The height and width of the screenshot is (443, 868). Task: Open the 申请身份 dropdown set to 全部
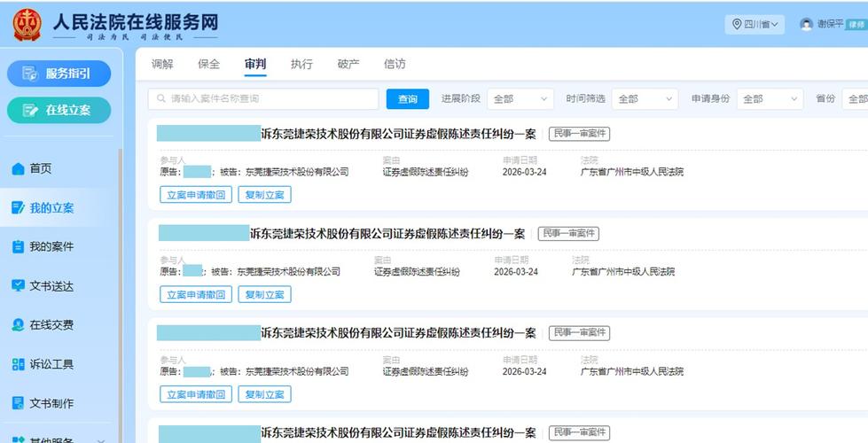(770, 99)
